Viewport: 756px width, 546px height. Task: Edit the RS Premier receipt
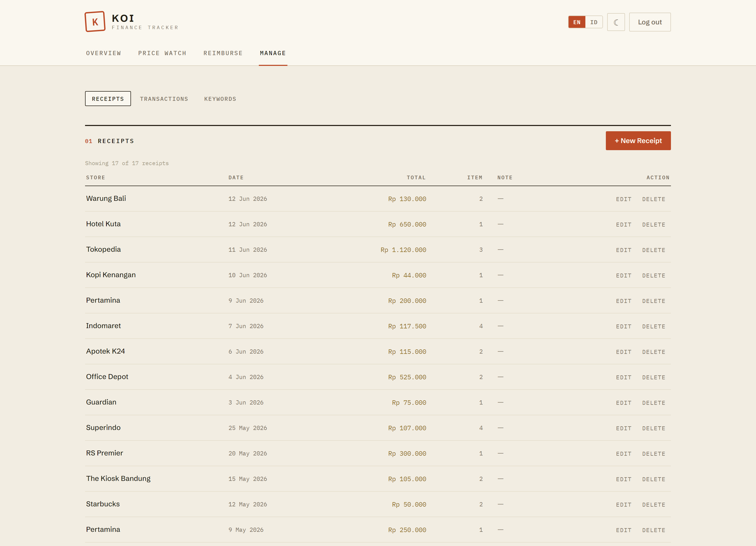coord(624,454)
